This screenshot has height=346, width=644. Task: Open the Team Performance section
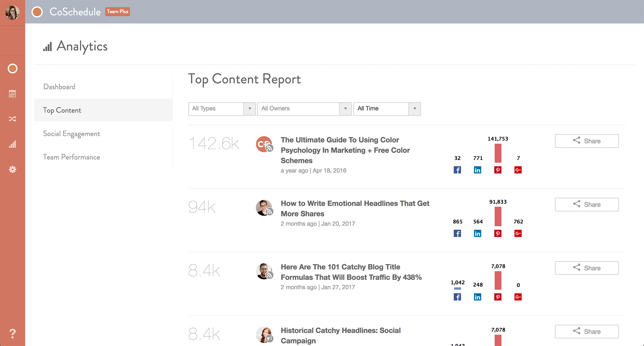coord(71,157)
